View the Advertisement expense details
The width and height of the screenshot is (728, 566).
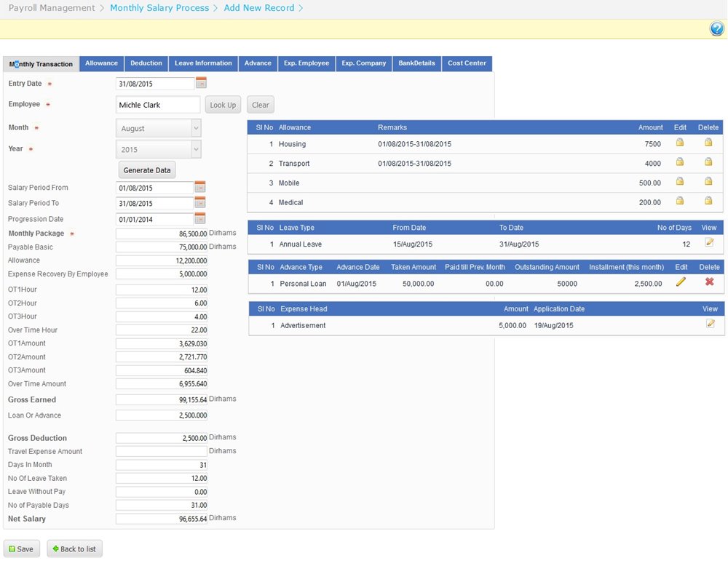pyautogui.click(x=711, y=323)
